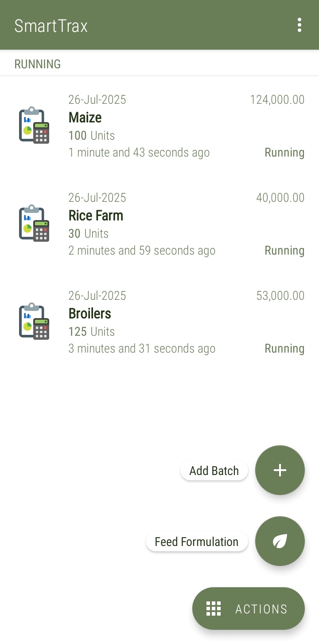Tap the grid icon on Actions button
Image resolution: width=319 pixels, height=644 pixels.
[214, 609]
